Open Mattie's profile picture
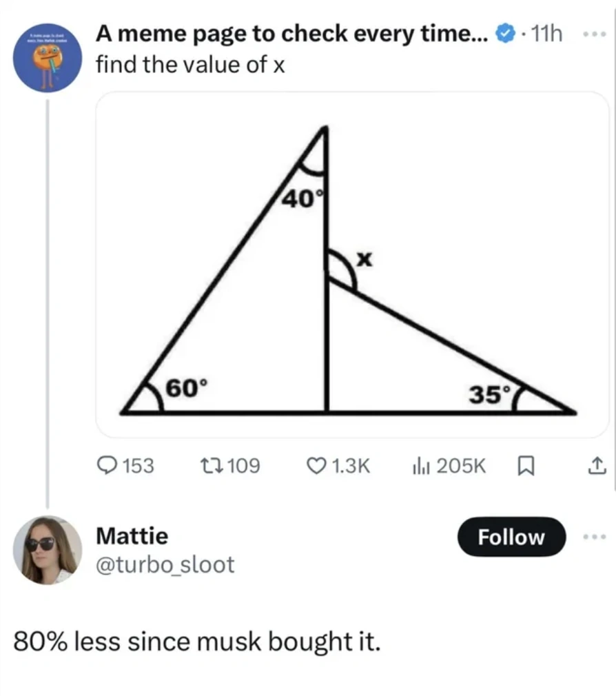This screenshot has width=616, height=696. pos(48,550)
